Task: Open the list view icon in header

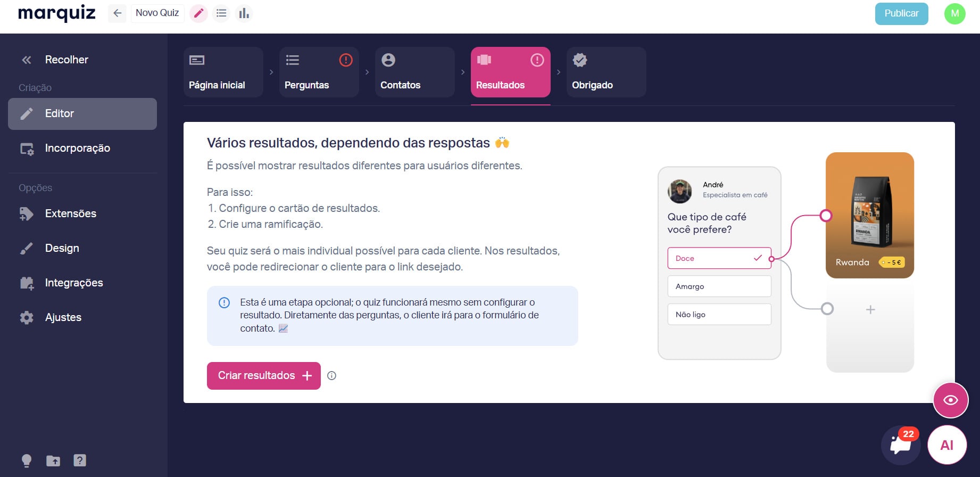Action: pos(221,13)
